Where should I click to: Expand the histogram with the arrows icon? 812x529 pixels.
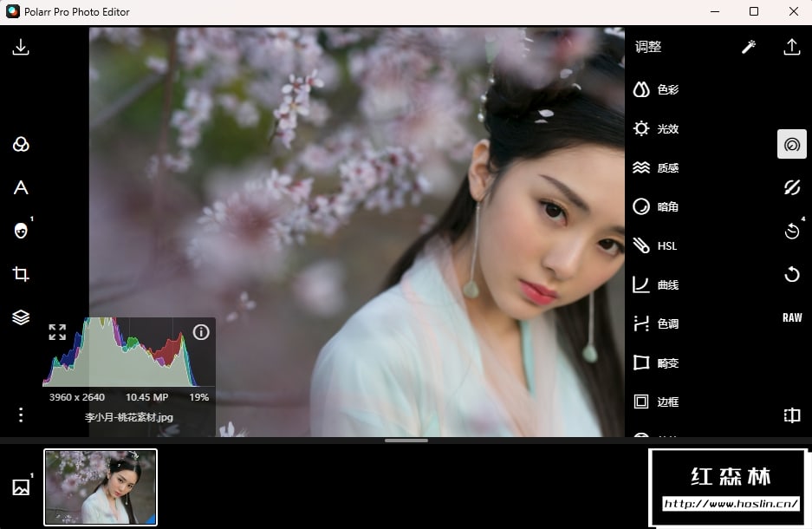[57, 332]
